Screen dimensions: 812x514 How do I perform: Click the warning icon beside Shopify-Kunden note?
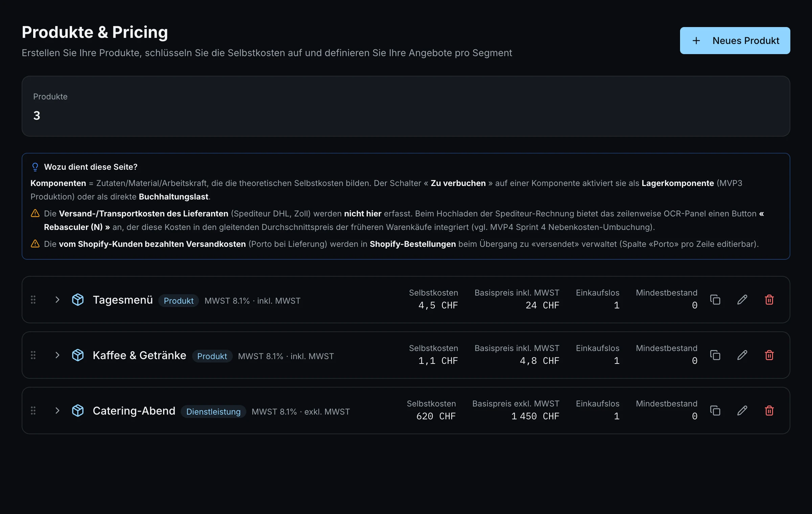[x=35, y=243]
